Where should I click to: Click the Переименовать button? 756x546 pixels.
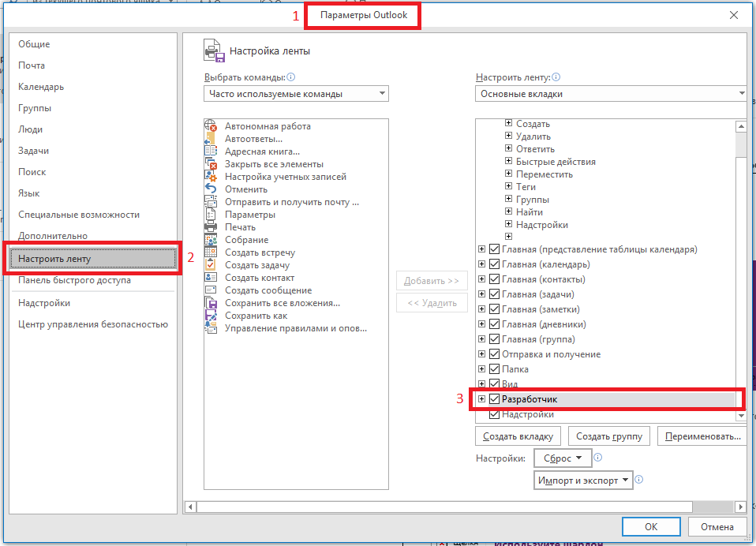point(702,436)
